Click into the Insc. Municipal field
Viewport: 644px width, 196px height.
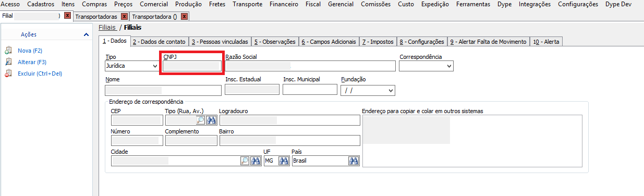(310, 89)
